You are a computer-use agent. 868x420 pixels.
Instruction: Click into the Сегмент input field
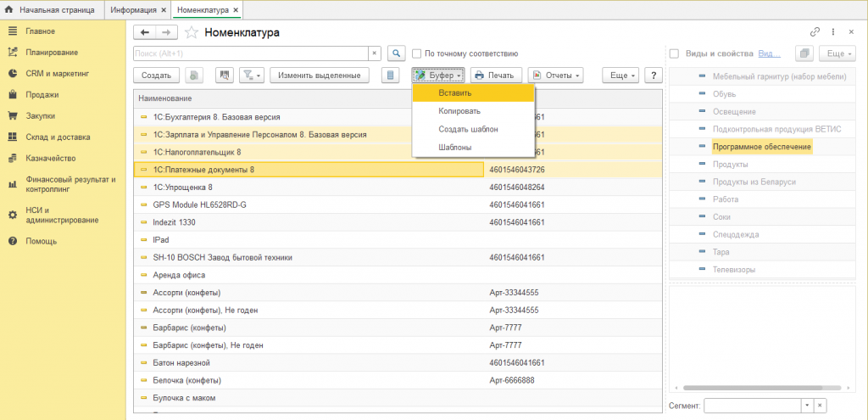(x=753, y=406)
